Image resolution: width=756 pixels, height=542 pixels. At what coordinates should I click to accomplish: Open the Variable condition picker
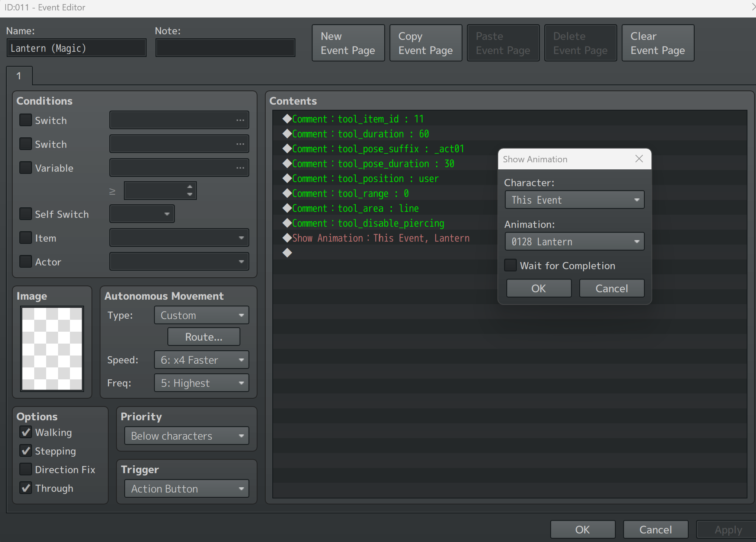coord(179,168)
